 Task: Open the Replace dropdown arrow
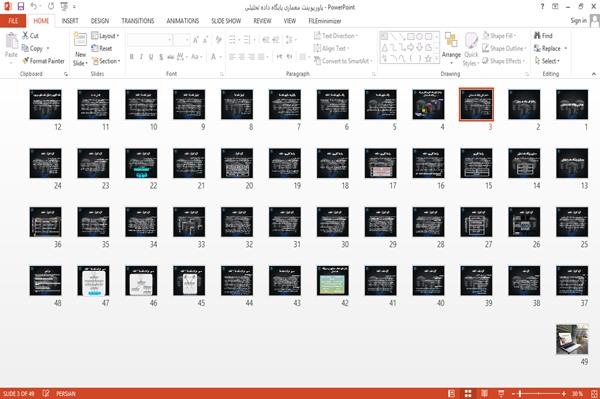click(565, 48)
